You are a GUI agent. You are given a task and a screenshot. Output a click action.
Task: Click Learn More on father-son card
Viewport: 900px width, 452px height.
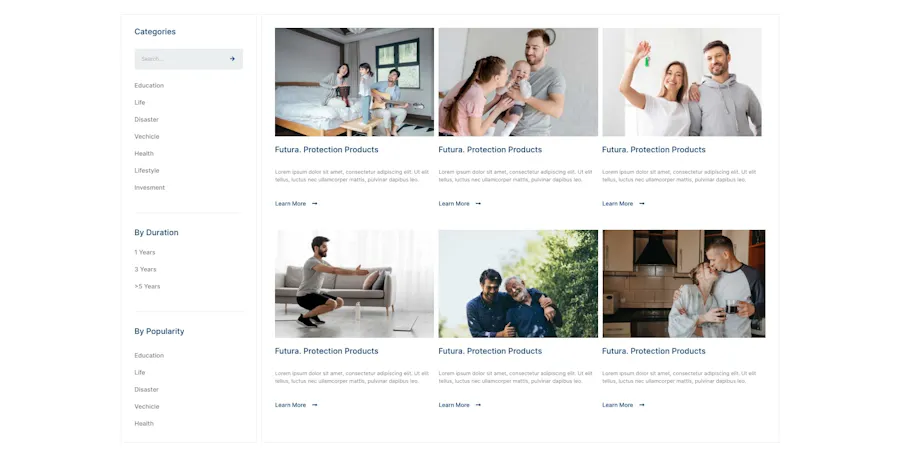click(x=454, y=405)
